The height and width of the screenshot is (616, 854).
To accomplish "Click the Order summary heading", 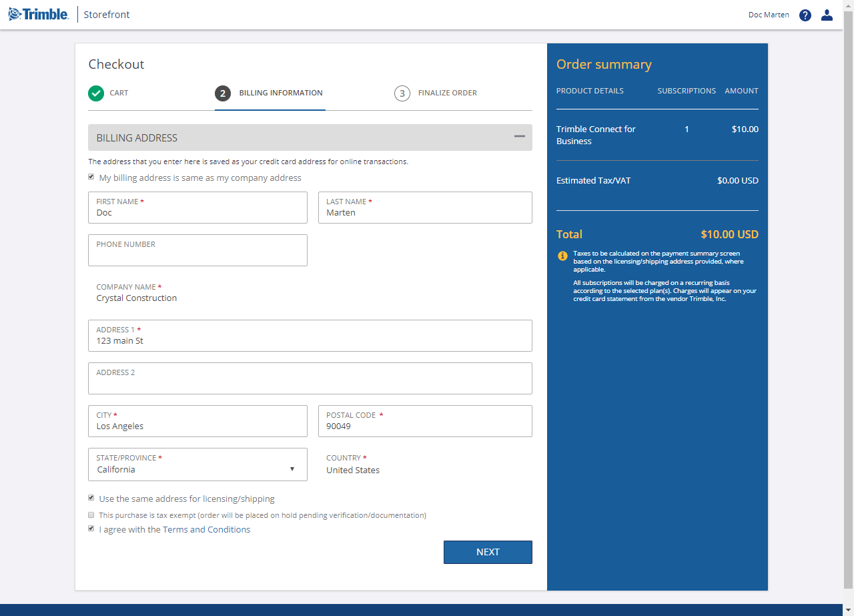I will click(x=604, y=64).
